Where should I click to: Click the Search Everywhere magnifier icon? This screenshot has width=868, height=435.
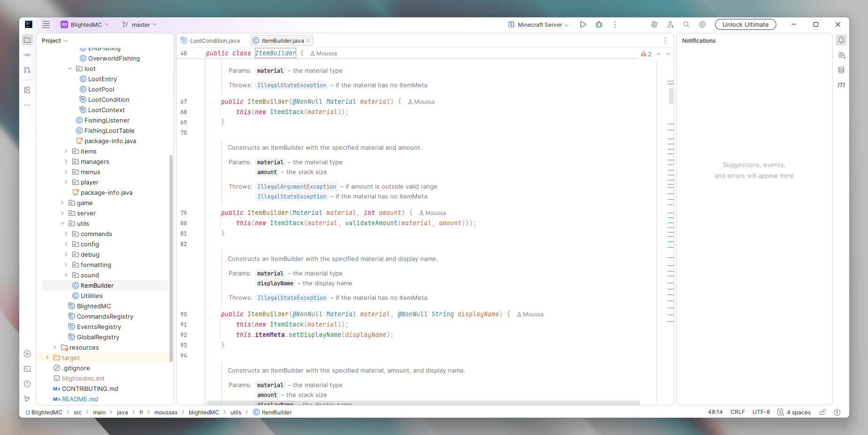tap(686, 24)
